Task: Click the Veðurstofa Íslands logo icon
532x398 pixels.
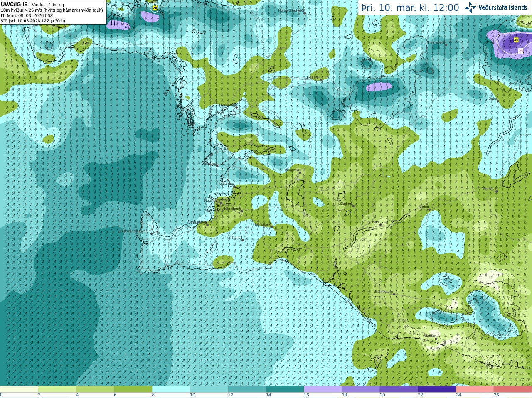Action: pos(470,7)
